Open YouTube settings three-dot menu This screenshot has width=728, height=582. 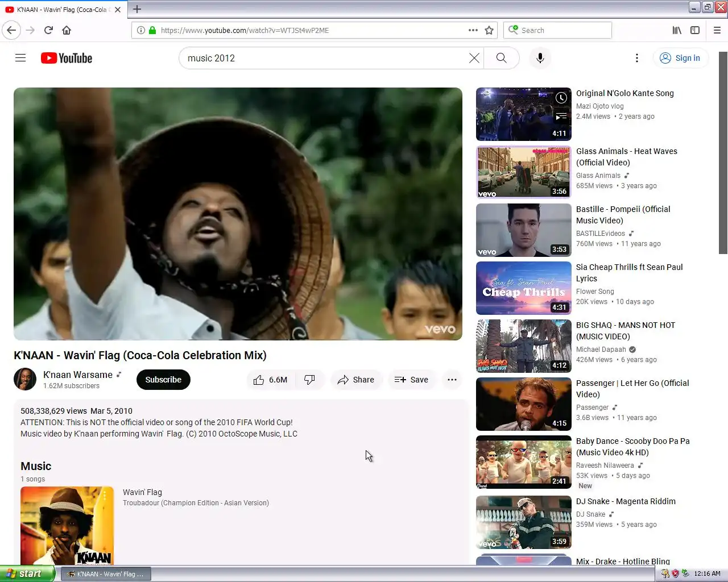coord(637,58)
